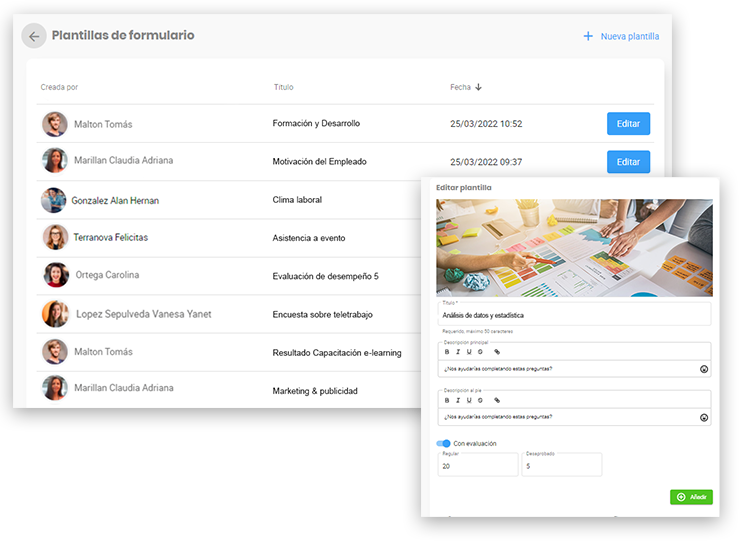
Task: Select the Asistencia a evento title
Action: pos(309,238)
